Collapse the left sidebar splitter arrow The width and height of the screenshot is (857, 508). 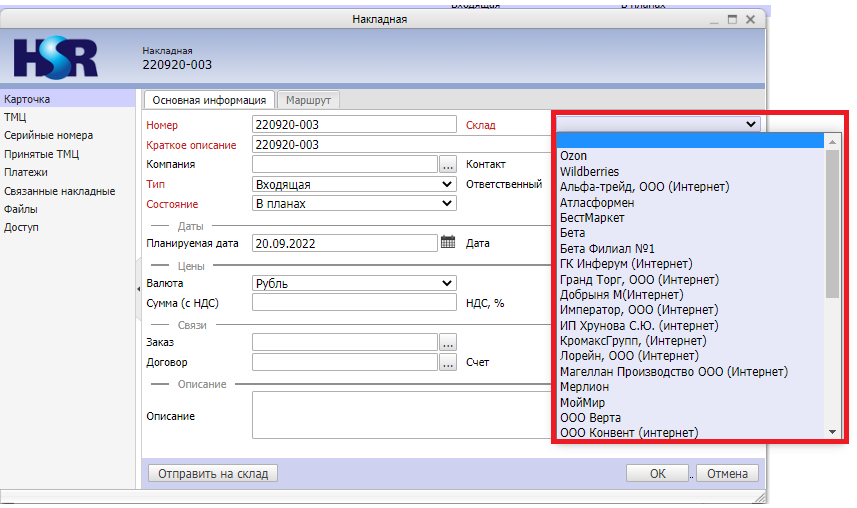tap(138, 289)
